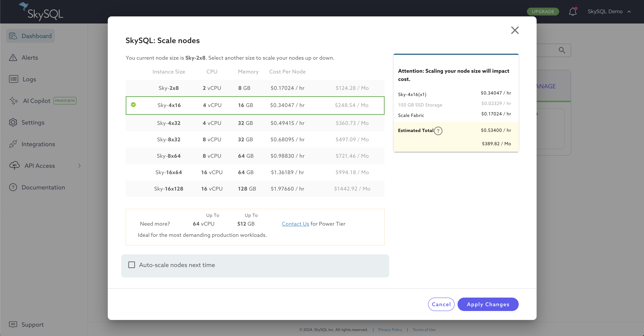Select the Sky-8x32 instance size row
This screenshot has width=644, height=336.
(255, 139)
